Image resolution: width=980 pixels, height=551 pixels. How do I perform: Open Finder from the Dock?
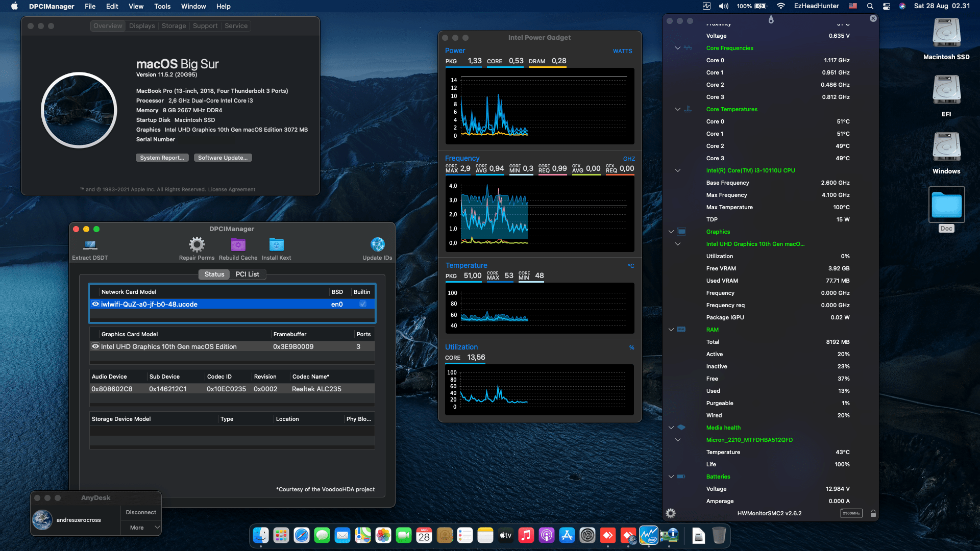point(261,535)
